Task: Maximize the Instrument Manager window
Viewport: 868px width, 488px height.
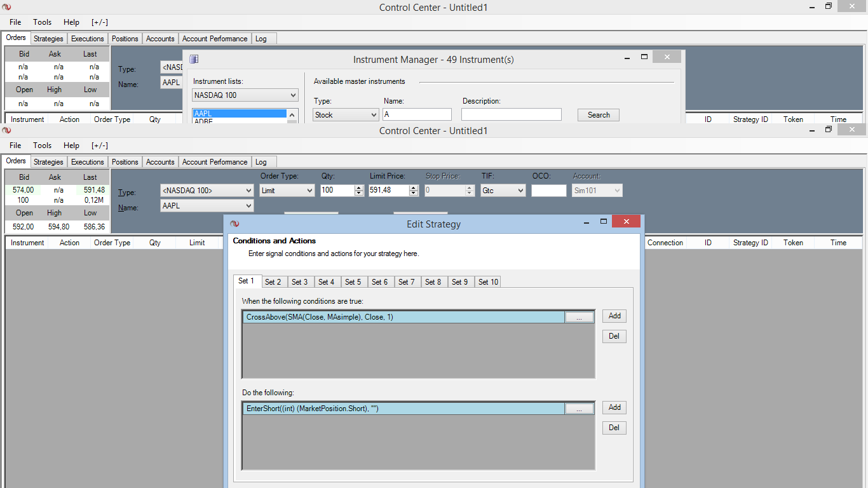Action: coord(644,57)
